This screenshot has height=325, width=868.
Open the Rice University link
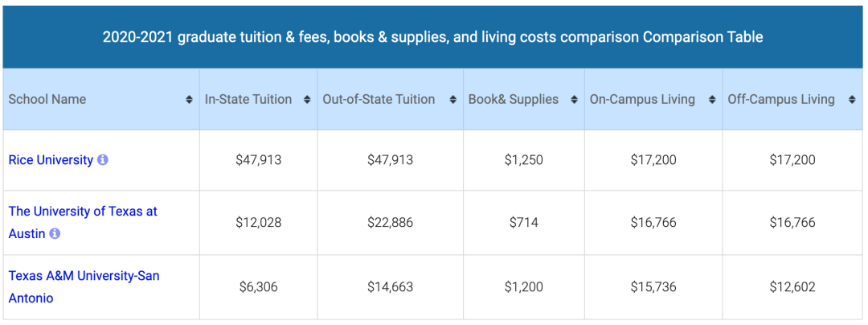(51, 160)
